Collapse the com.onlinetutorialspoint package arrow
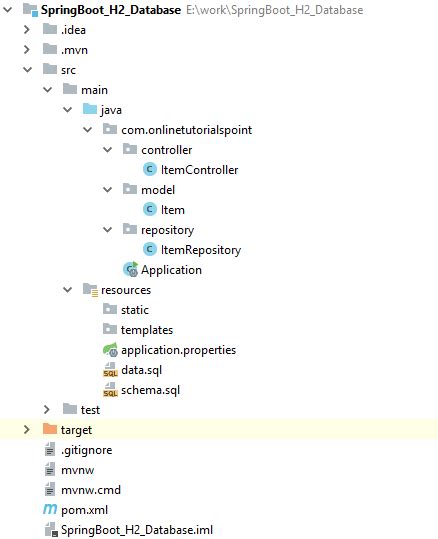The width and height of the screenshot is (438, 539). [x=87, y=130]
